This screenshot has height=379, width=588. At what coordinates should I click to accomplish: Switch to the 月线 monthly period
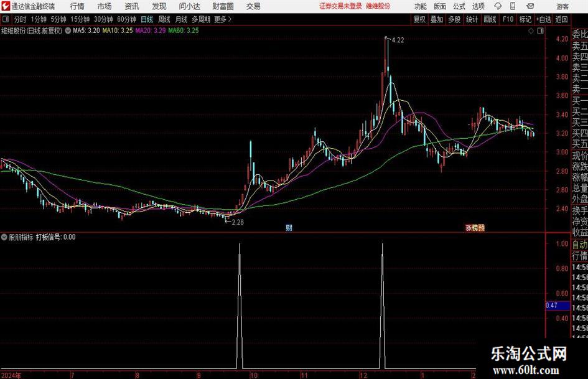[182, 19]
